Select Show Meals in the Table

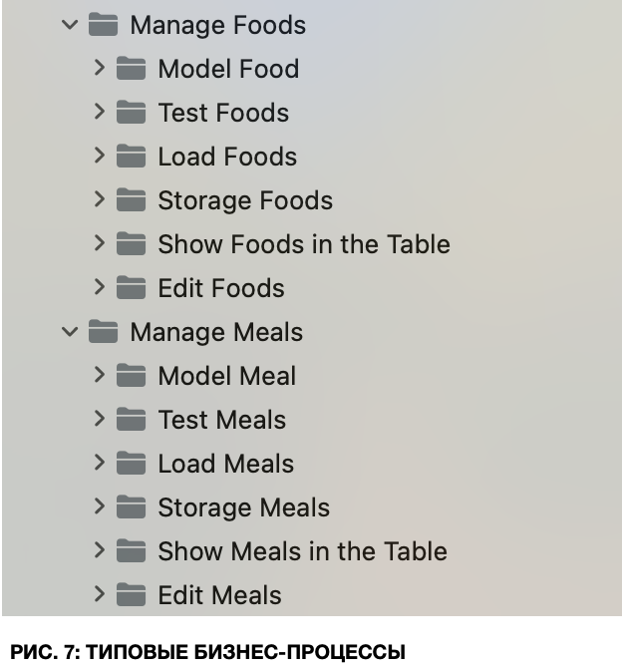coord(302,551)
